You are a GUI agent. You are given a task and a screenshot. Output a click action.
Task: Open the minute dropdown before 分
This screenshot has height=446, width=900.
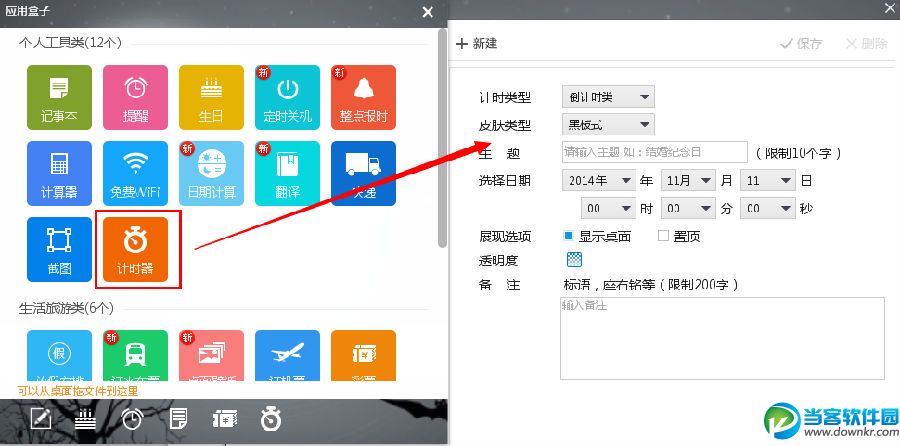[x=688, y=208]
